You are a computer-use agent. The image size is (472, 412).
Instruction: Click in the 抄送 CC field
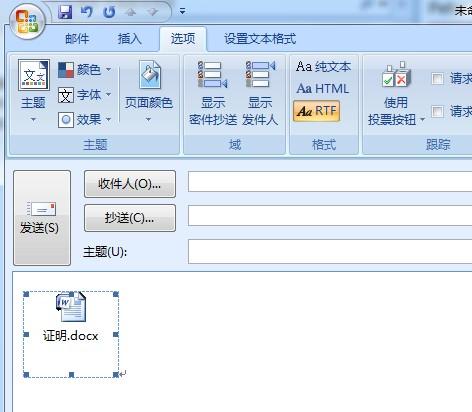330,216
